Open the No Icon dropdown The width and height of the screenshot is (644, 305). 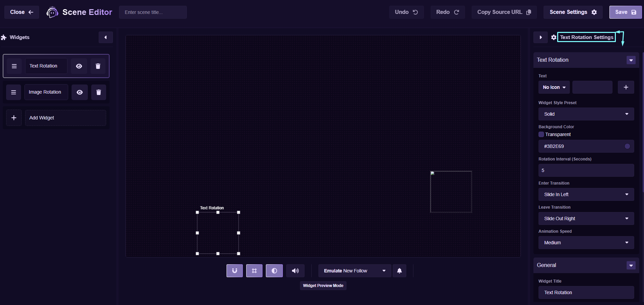554,87
